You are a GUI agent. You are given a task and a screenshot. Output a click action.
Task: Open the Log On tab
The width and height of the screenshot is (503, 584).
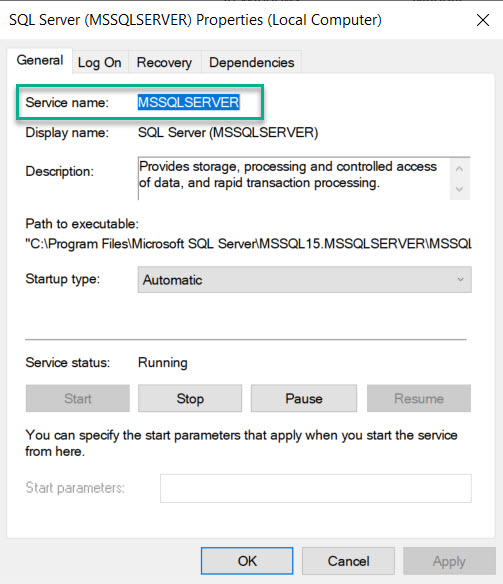pos(100,63)
